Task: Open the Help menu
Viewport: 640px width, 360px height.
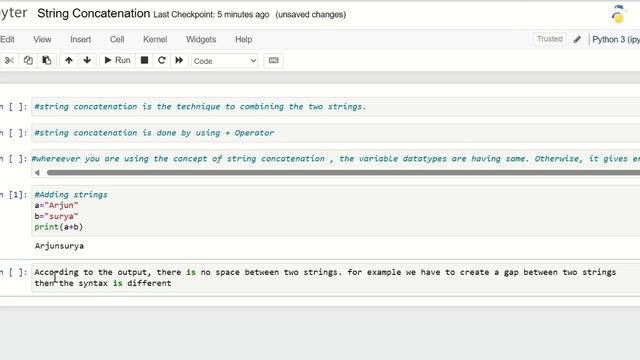Action: pyautogui.click(x=243, y=40)
